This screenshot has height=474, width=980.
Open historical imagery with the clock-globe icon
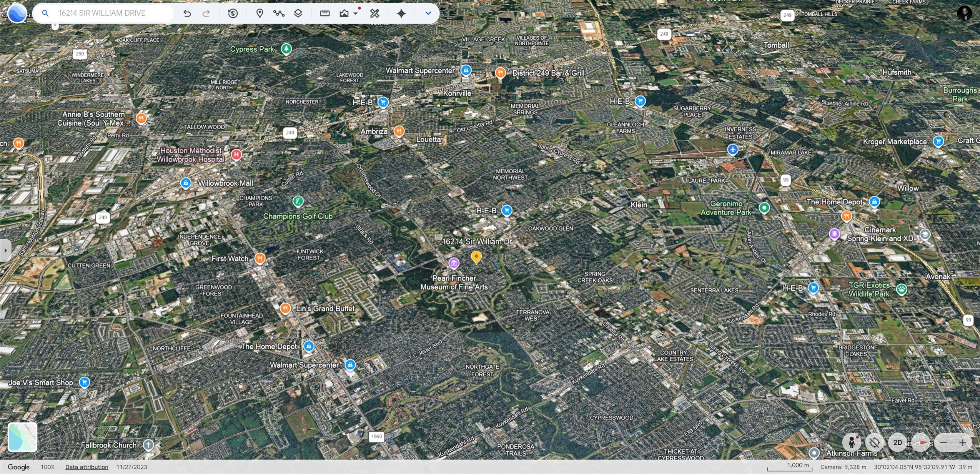coord(233,13)
